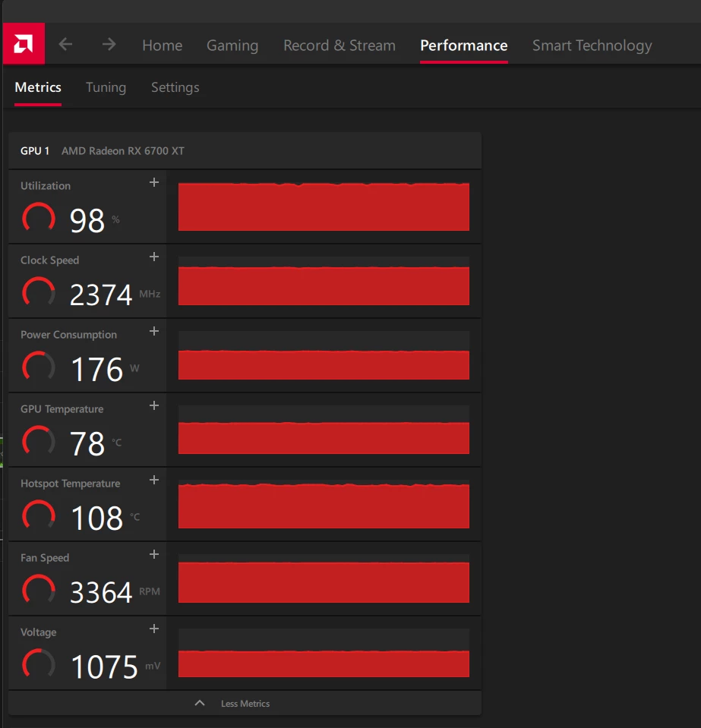The image size is (701, 728).
Task: Expand Clock Speed metric with plus icon
Action: (154, 257)
